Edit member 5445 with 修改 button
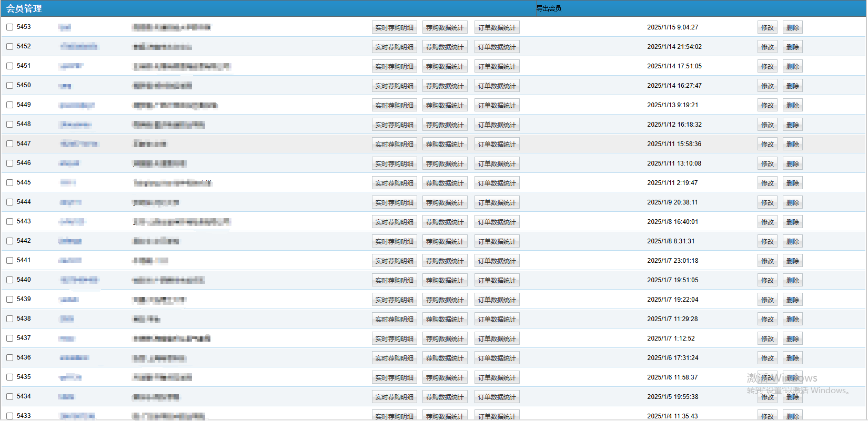Image resolution: width=868 pixels, height=421 pixels. pyautogui.click(x=767, y=183)
